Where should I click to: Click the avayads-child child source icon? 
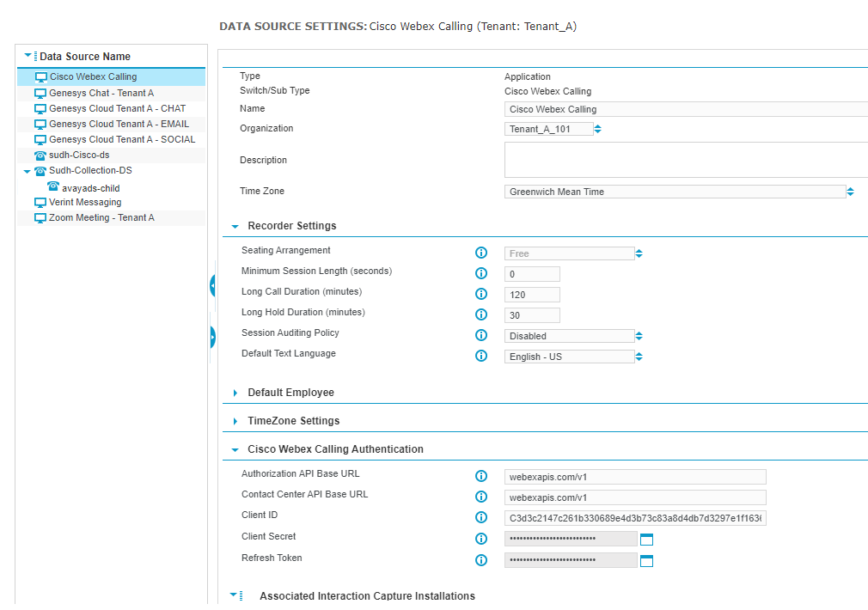(x=52, y=187)
